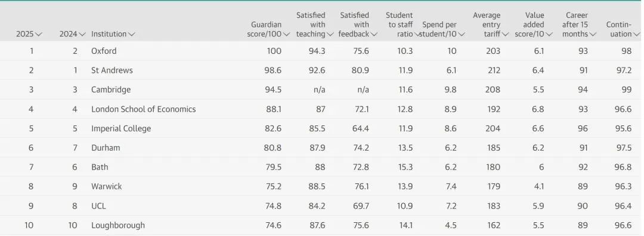The height and width of the screenshot is (236, 644).
Task: Click the Loughborough institution name
Action: tap(118, 225)
